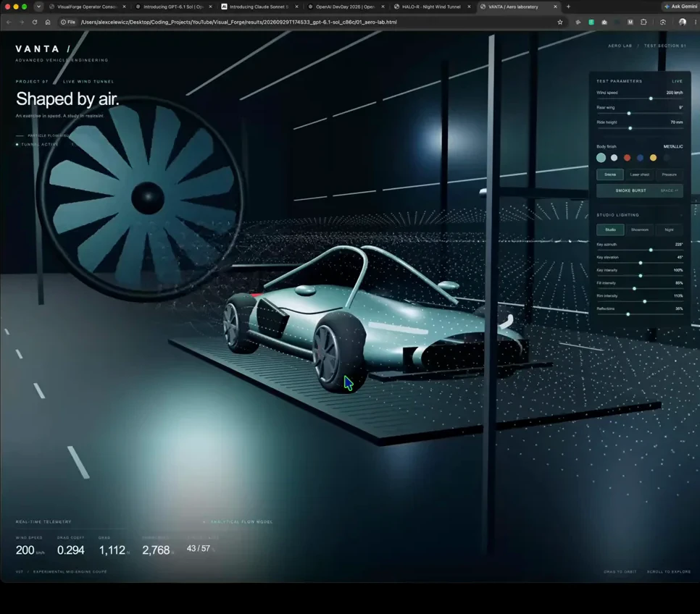Open the Introducing GPT-6.1 Sol tab
The image size is (700, 614).
tap(173, 7)
